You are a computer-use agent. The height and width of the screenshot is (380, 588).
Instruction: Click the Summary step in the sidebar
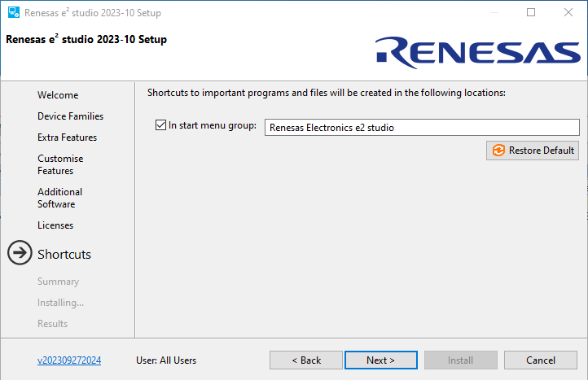pos(58,282)
